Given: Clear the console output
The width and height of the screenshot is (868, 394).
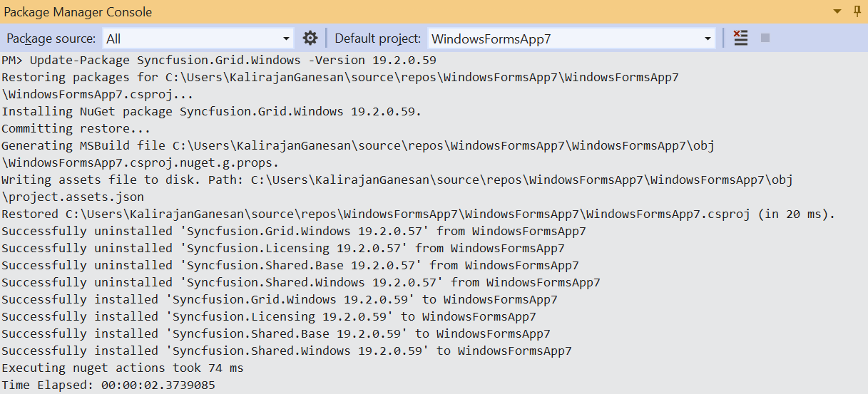Looking at the screenshot, I should (741, 38).
